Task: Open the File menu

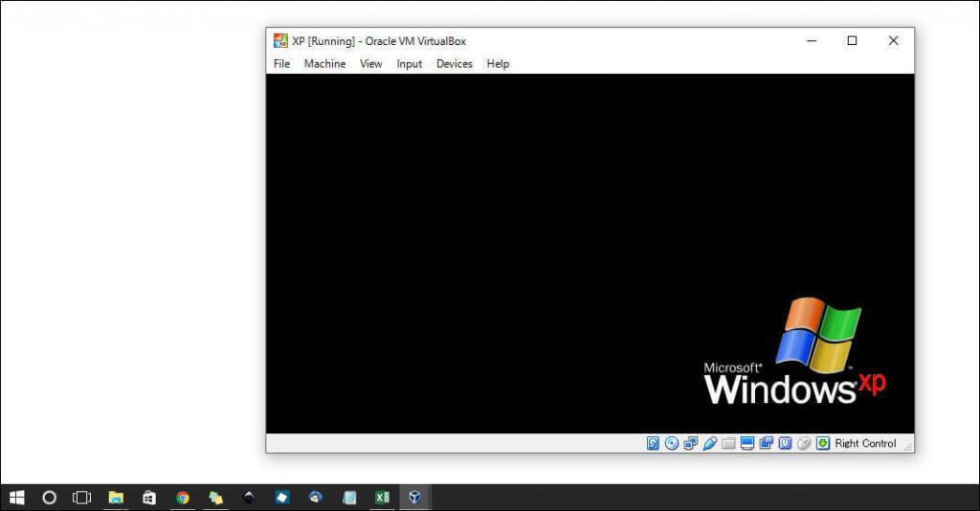Action: [x=281, y=64]
